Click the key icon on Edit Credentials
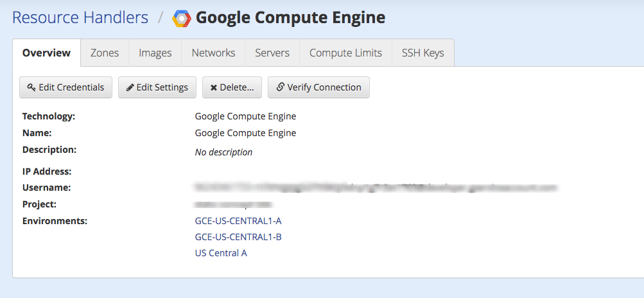Image resolution: width=644 pixels, height=298 pixels. 31,87
